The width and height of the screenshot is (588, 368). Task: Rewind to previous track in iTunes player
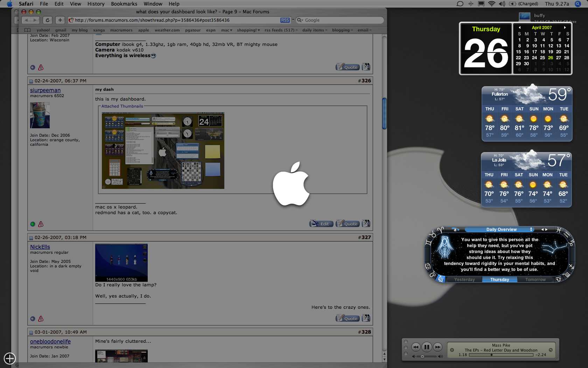(x=415, y=347)
